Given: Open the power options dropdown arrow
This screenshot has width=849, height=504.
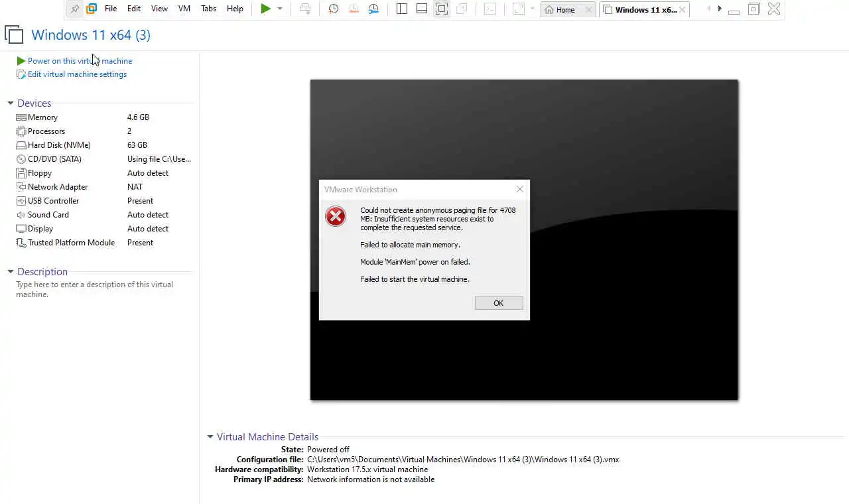Looking at the screenshot, I should (280, 9).
